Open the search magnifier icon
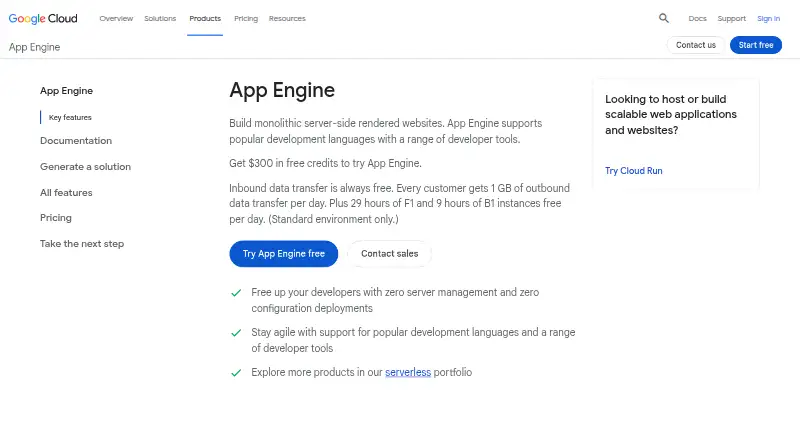Viewport: 800px width, 440px height. click(x=663, y=18)
